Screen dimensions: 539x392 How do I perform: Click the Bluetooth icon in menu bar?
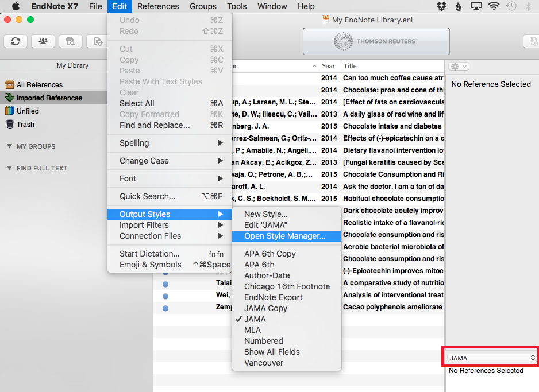click(x=528, y=6)
